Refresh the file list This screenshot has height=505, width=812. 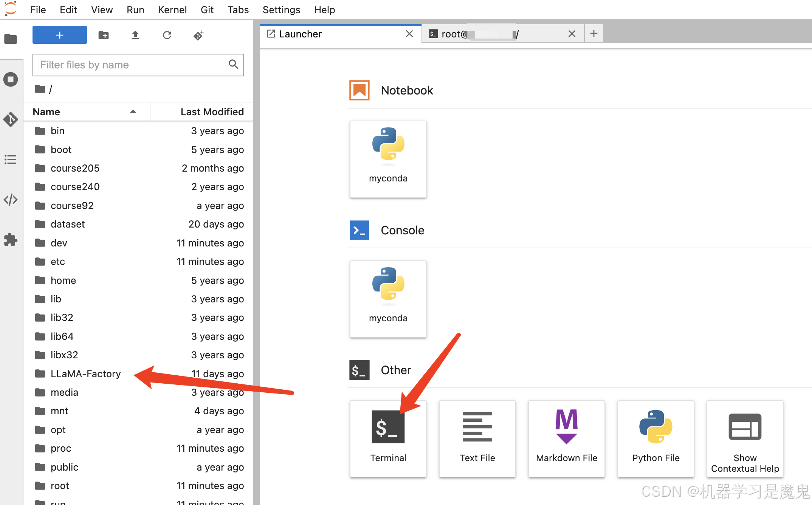[167, 35]
